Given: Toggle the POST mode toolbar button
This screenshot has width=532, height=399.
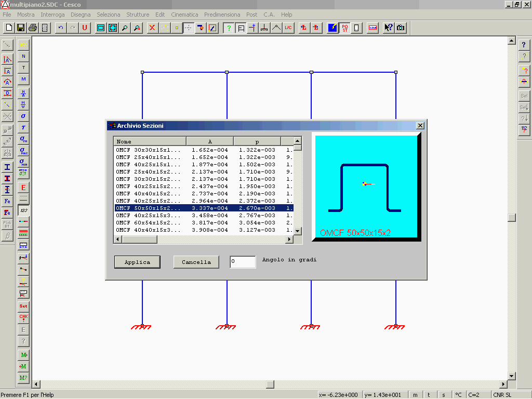Looking at the screenshot, I should coord(344,28).
